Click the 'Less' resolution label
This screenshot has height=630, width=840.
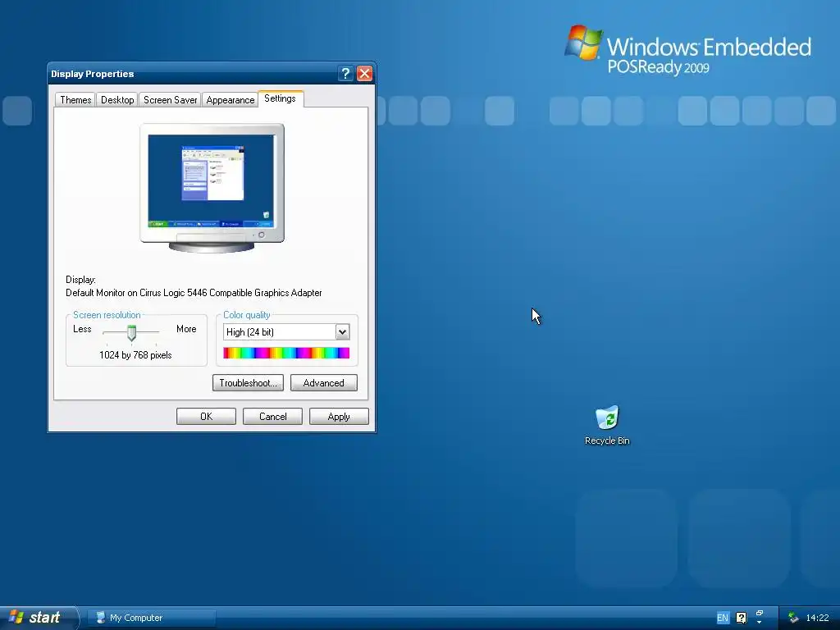(82, 329)
